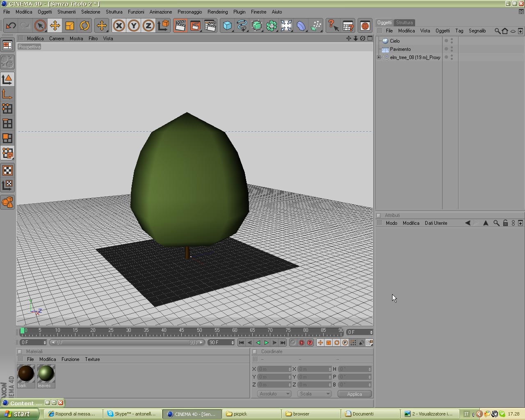Switch to the Skype taskbar window
This screenshot has height=420, width=525.
coord(132,414)
